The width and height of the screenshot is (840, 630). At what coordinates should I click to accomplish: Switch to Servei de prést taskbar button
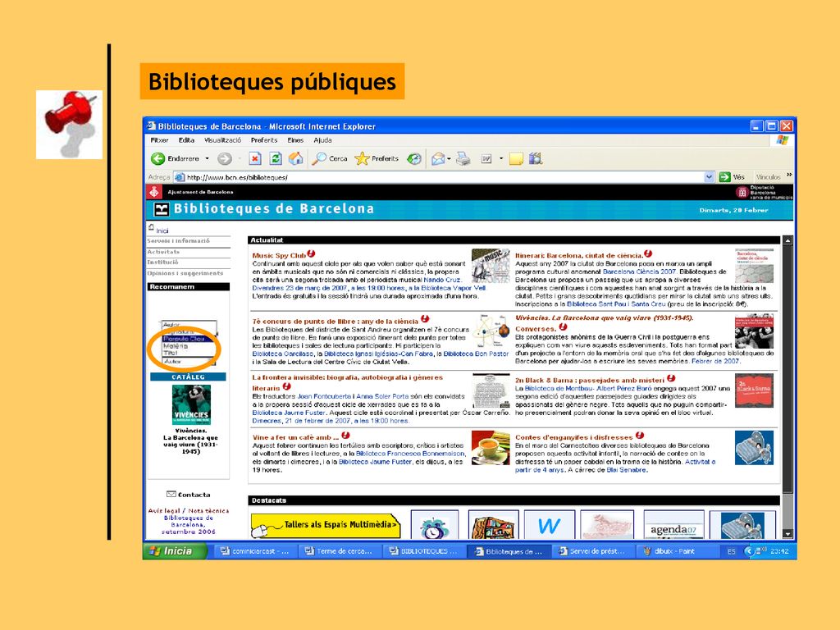(592, 550)
